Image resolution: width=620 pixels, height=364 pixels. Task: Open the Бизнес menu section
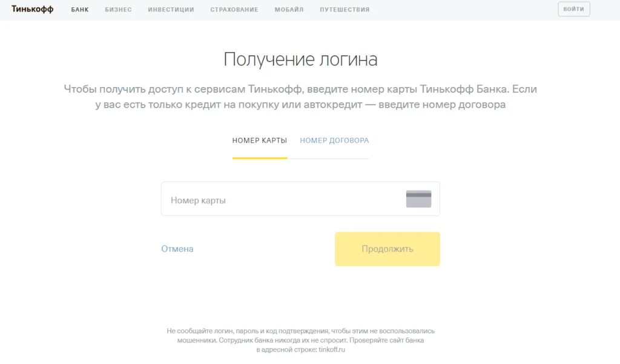pyautogui.click(x=118, y=10)
